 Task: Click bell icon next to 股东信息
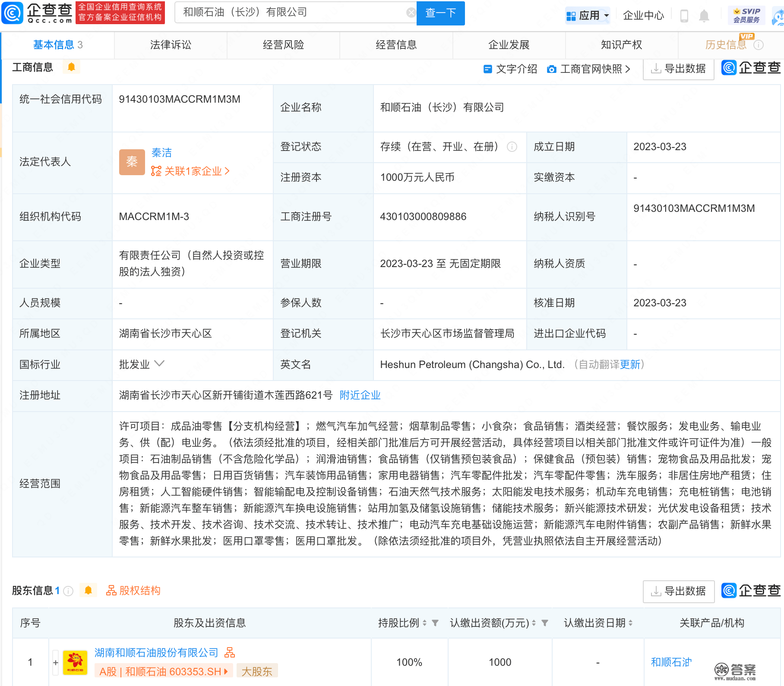(88, 590)
